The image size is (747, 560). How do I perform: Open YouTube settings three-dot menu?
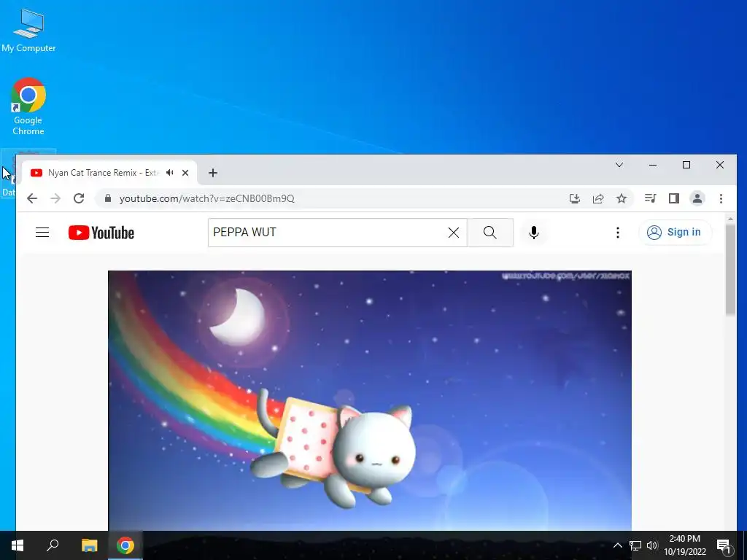point(617,233)
